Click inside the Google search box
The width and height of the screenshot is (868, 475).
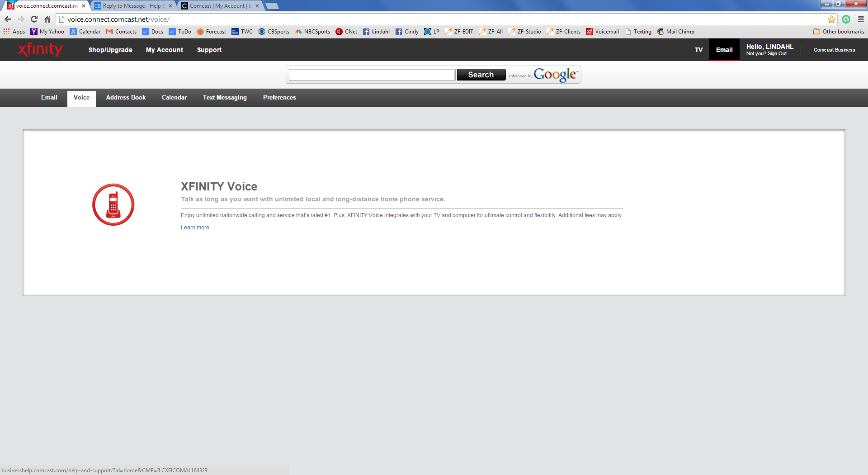tap(372, 74)
